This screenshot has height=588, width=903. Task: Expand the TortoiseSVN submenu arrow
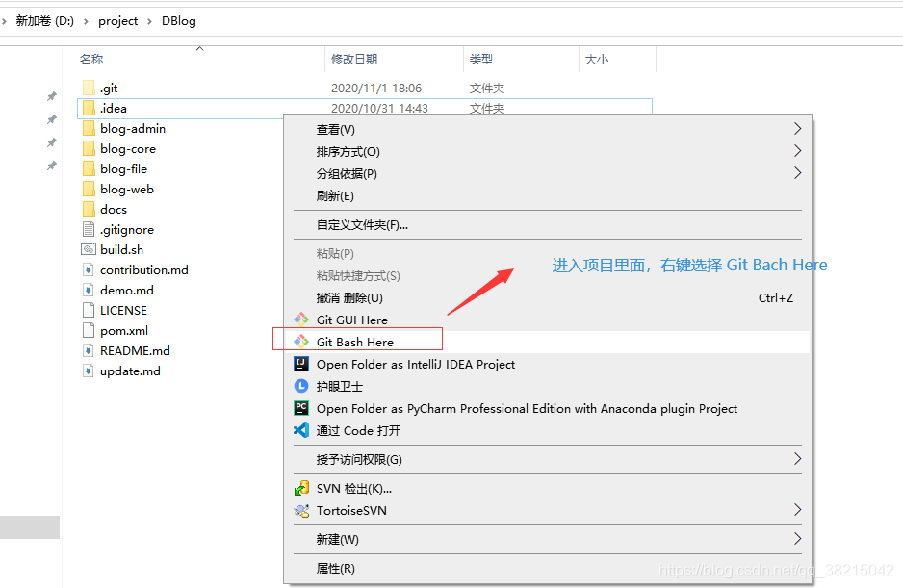pos(798,510)
